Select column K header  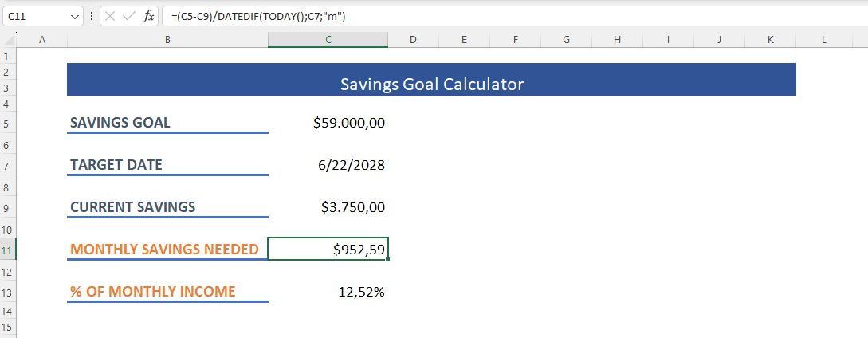[770, 39]
